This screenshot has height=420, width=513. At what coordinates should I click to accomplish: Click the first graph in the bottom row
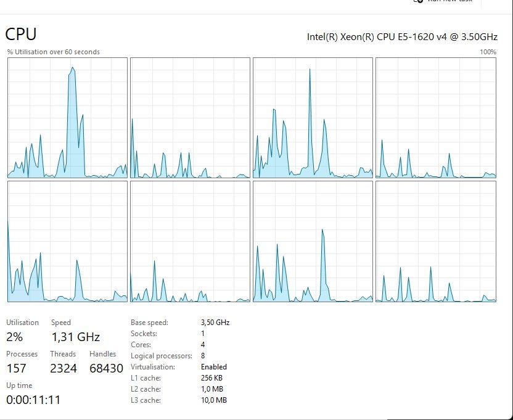point(67,241)
